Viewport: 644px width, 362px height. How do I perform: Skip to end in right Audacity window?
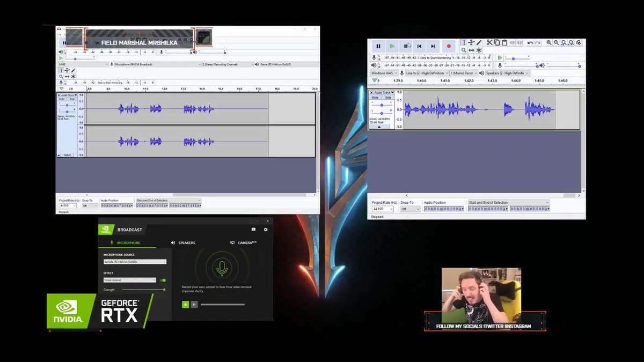[x=434, y=47]
